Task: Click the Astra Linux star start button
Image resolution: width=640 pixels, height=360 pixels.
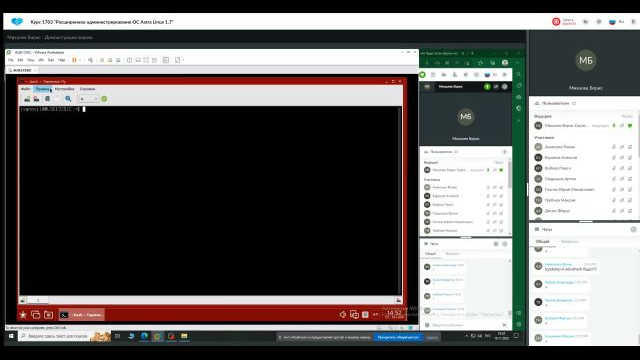Action: [23, 315]
